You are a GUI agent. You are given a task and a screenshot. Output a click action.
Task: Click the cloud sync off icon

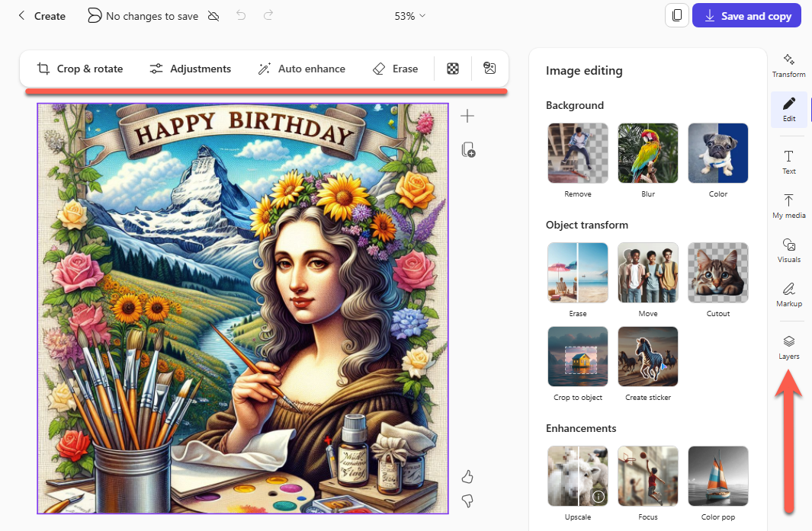coord(213,16)
